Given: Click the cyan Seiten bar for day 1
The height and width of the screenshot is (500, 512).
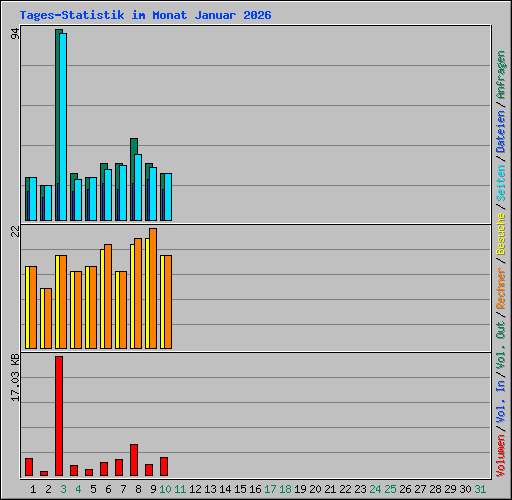Looking at the screenshot, I should (33, 199).
